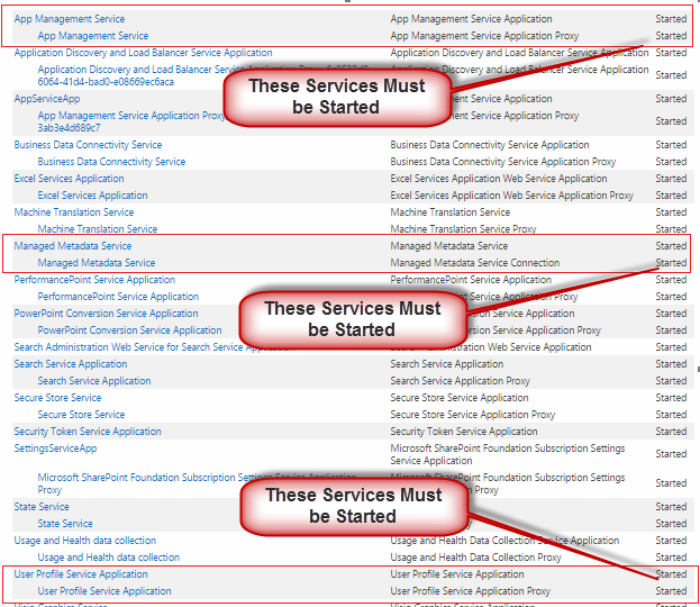Image resolution: width=700 pixels, height=607 pixels.
Task: Click top-level Search Service Application link
Action: (70, 364)
